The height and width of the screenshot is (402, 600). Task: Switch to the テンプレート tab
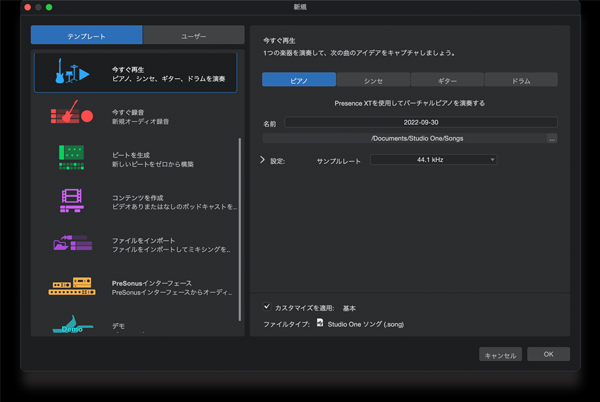point(86,35)
